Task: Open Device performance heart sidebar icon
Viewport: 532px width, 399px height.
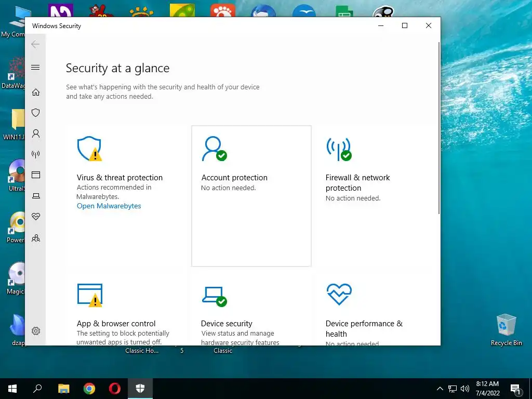Action: pyautogui.click(x=36, y=217)
